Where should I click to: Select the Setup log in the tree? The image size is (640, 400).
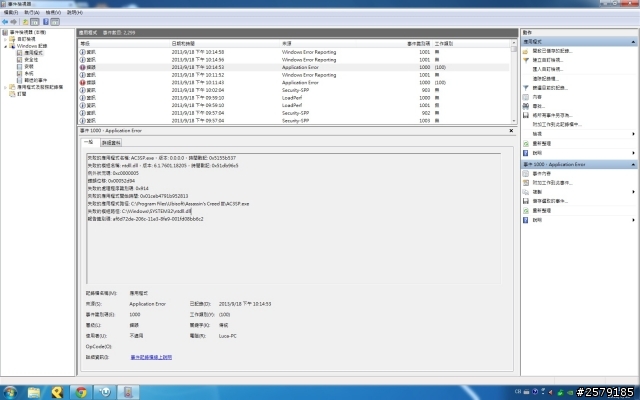pos(29,67)
